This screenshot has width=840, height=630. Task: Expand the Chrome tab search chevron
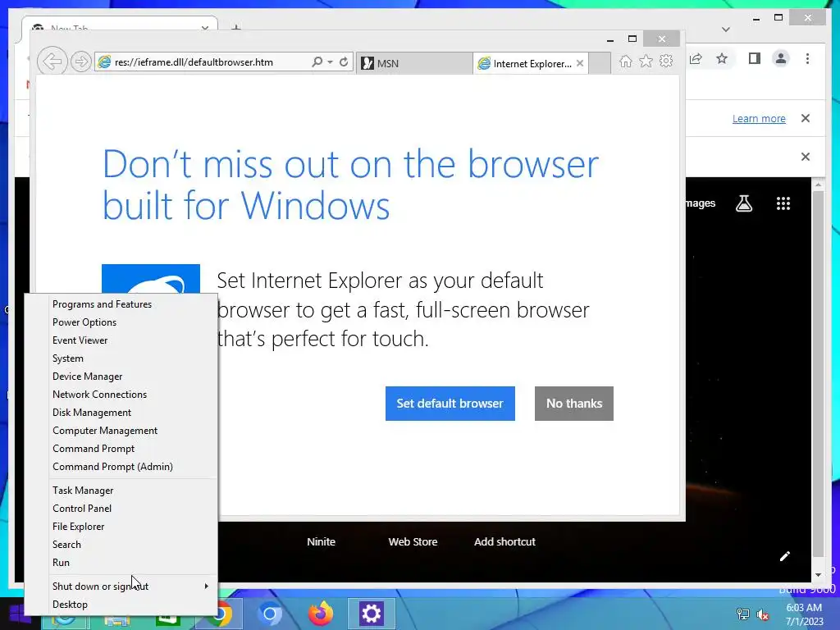726,30
